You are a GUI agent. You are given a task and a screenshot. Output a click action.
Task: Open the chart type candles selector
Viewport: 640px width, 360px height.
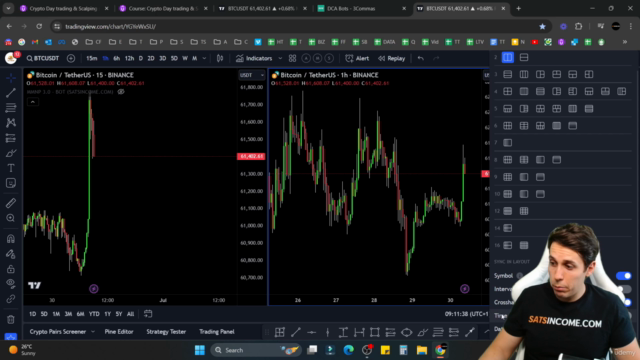coord(220,58)
